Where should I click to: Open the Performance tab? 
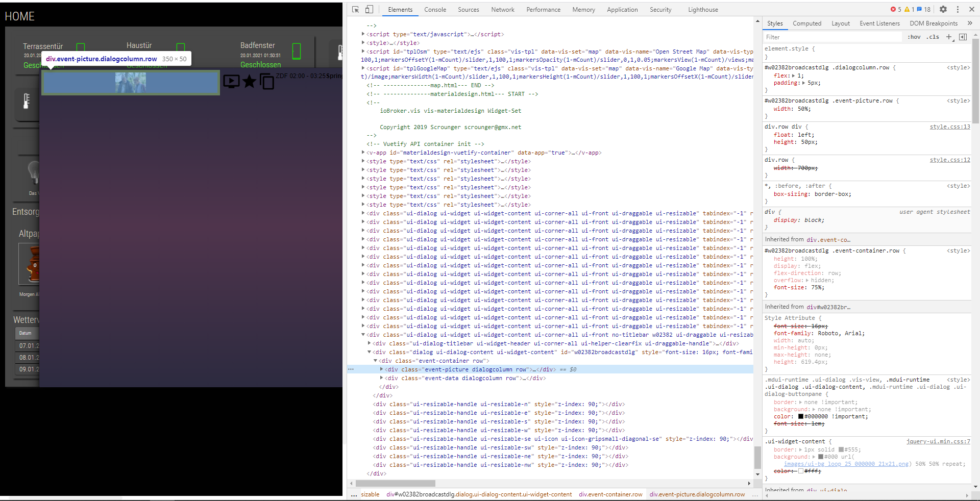pyautogui.click(x=543, y=10)
